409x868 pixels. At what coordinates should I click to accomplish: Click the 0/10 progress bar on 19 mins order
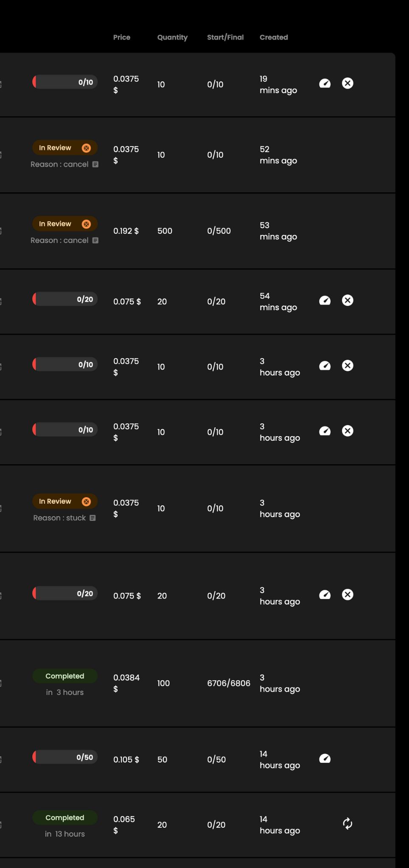[65, 82]
